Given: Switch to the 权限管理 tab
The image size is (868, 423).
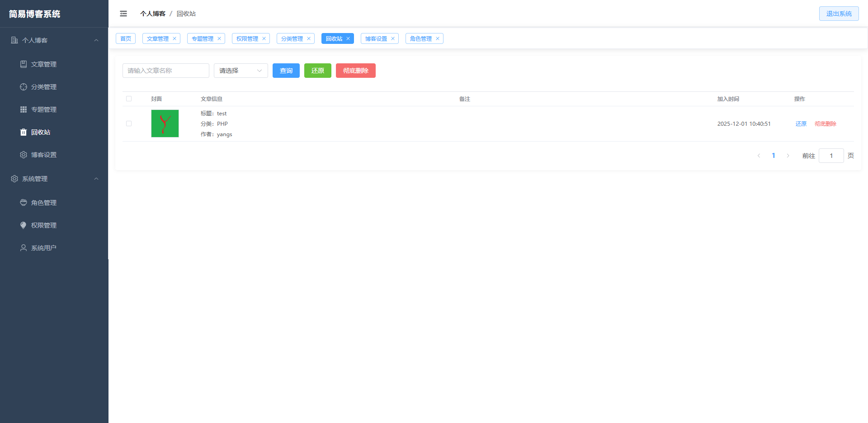Looking at the screenshot, I should (247, 38).
